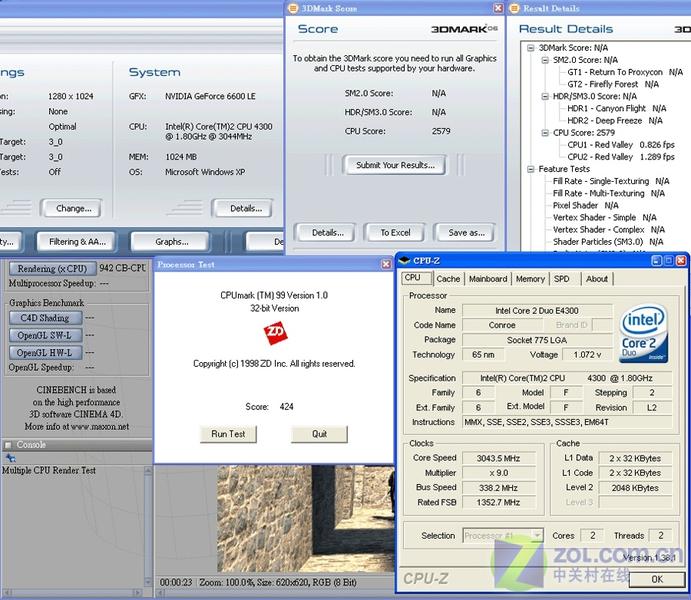
Task: Select Vertex Shader - Simple row
Action: click(x=604, y=218)
